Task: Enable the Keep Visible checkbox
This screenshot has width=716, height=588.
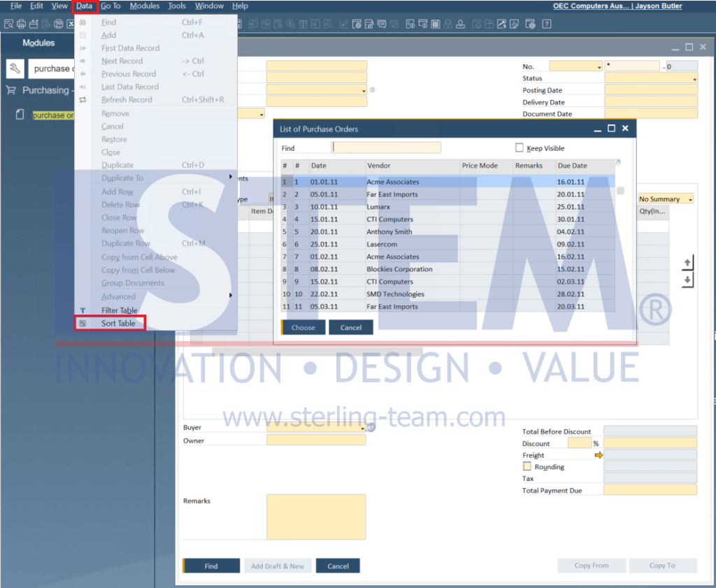Action: [519, 148]
